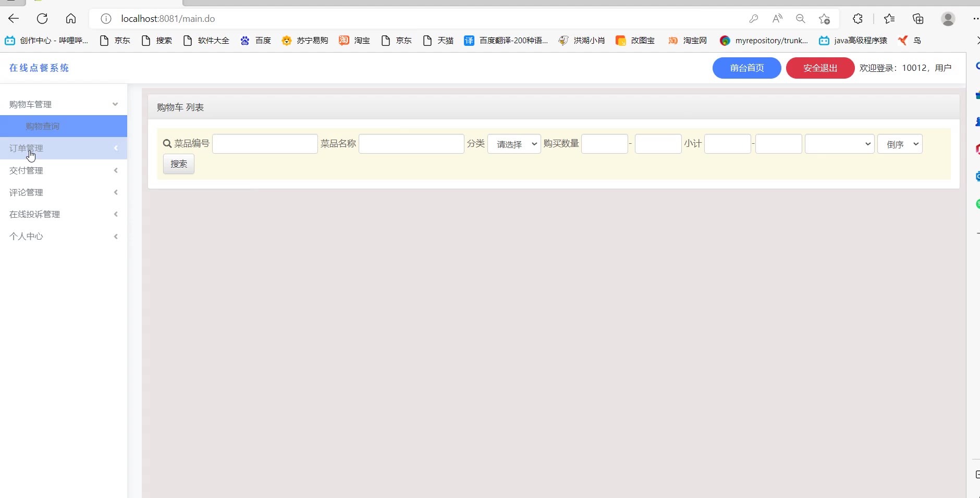Open the 软件大全 bookmark
This screenshot has height=498, width=980.
point(206,41)
